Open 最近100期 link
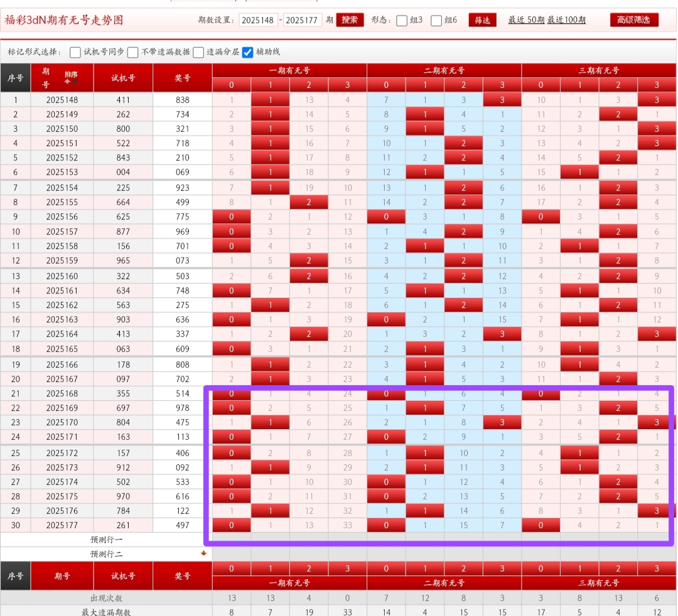Screen dimensions: 678x616 (566, 20)
